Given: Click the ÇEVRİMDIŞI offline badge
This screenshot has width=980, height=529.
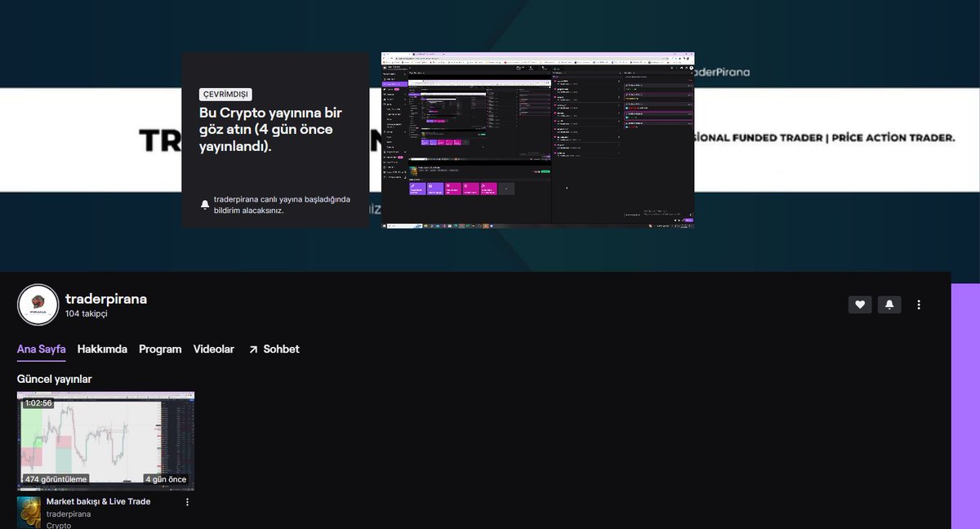Looking at the screenshot, I should 226,94.
